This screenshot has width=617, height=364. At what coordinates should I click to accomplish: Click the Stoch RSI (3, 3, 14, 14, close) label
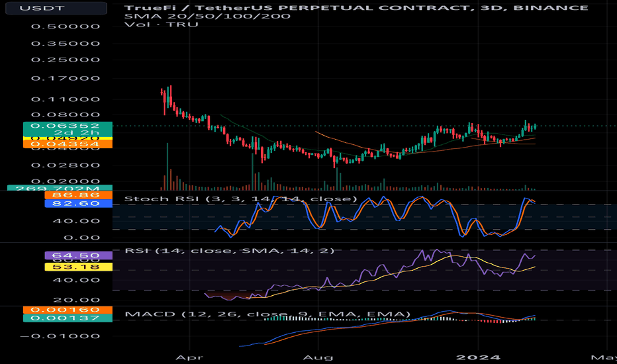tap(240, 199)
